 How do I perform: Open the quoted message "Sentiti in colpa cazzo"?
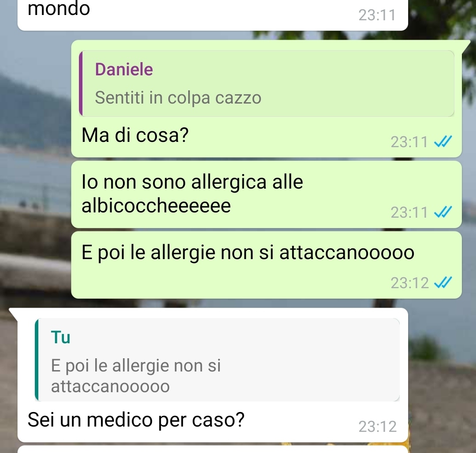267,83
